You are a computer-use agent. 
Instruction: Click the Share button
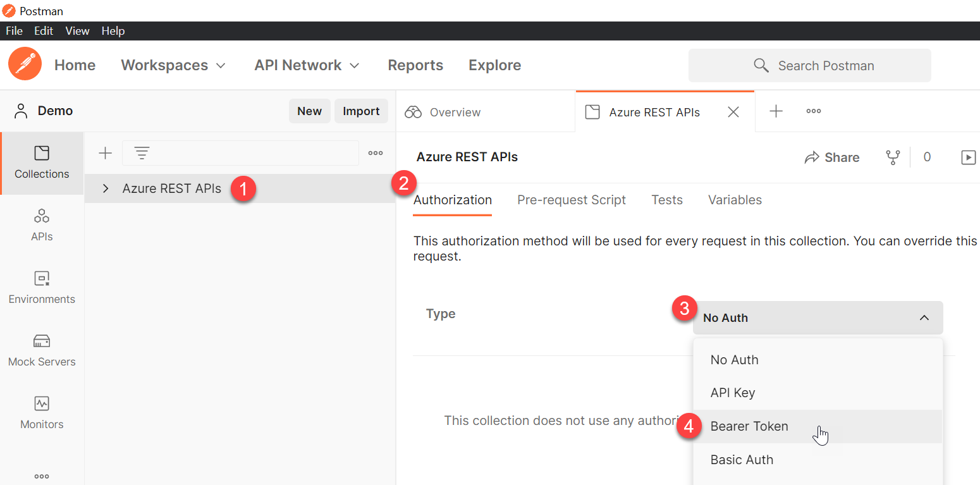click(x=831, y=157)
